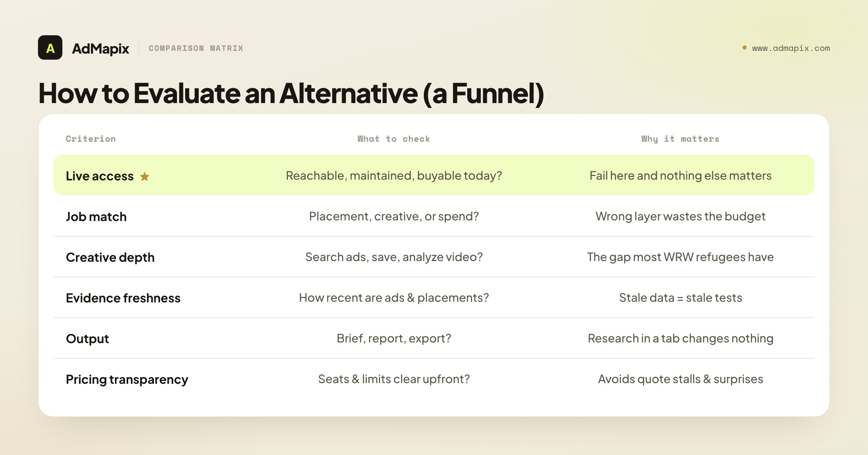Select the Evidence freshness criterion
Image resolution: width=868 pixels, height=455 pixels.
[x=123, y=298]
